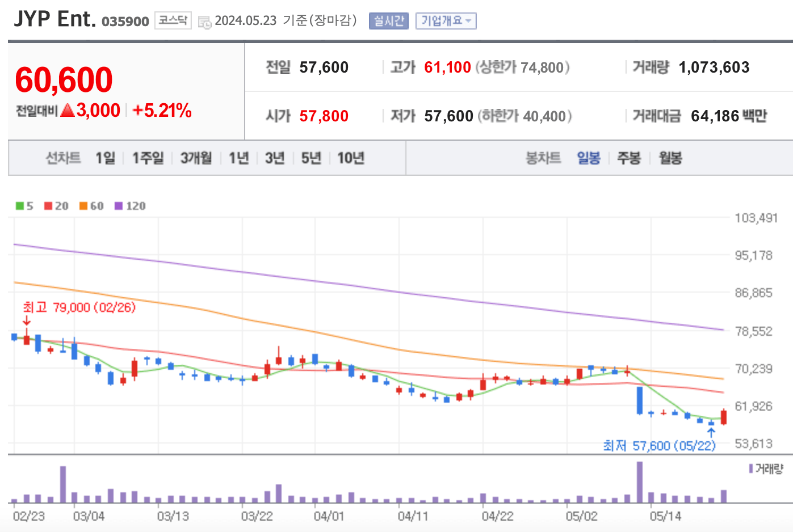Select the 1일 line chart tab
Viewport: 793px width, 532px height.
pos(105,158)
